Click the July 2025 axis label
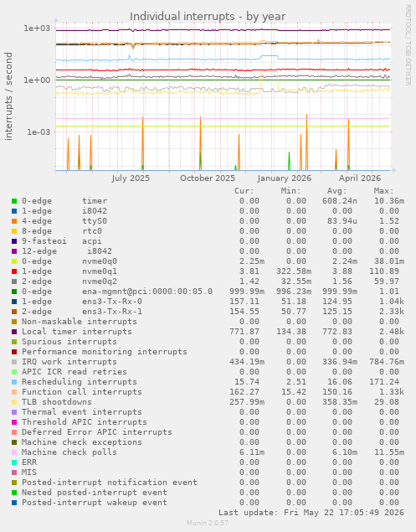This screenshot has width=416, height=532. click(131, 178)
